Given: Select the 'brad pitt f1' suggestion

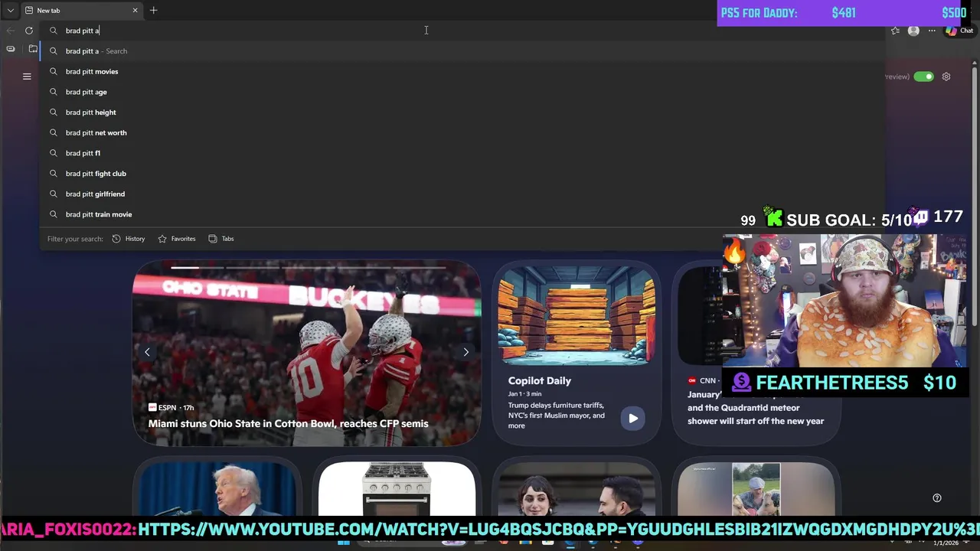Looking at the screenshot, I should (x=462, y=153).
